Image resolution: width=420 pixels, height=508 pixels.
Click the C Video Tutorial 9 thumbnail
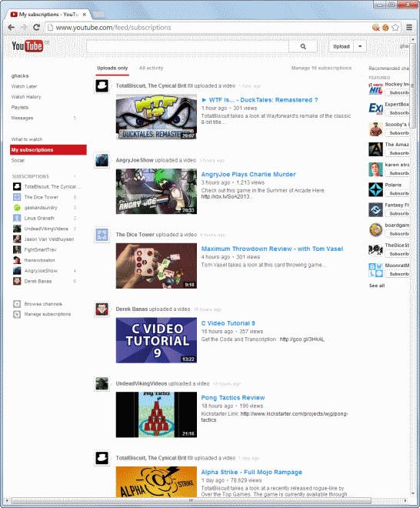[156, 340]
